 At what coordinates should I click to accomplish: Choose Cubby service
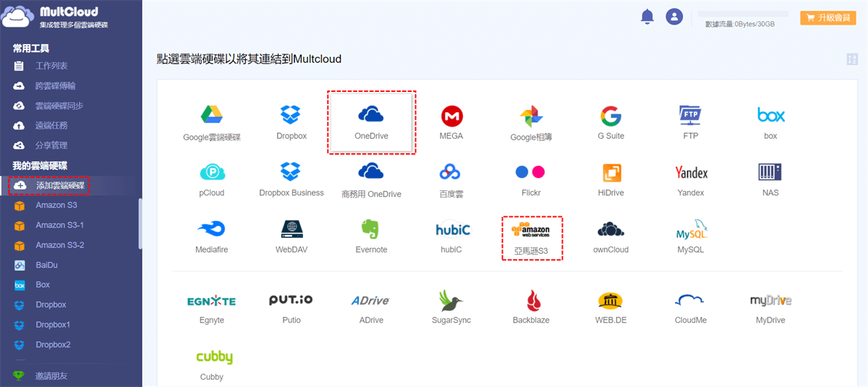(x=214, y=357)
